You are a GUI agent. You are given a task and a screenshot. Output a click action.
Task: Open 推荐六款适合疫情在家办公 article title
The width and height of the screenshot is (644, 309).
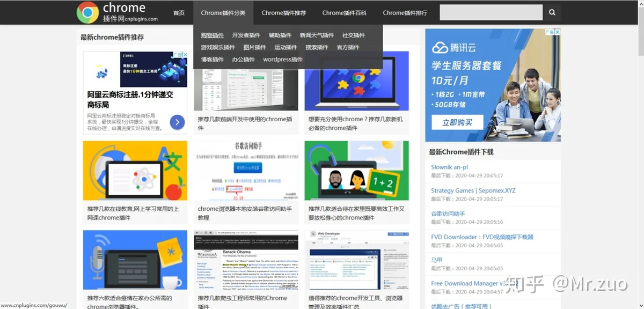130,303
